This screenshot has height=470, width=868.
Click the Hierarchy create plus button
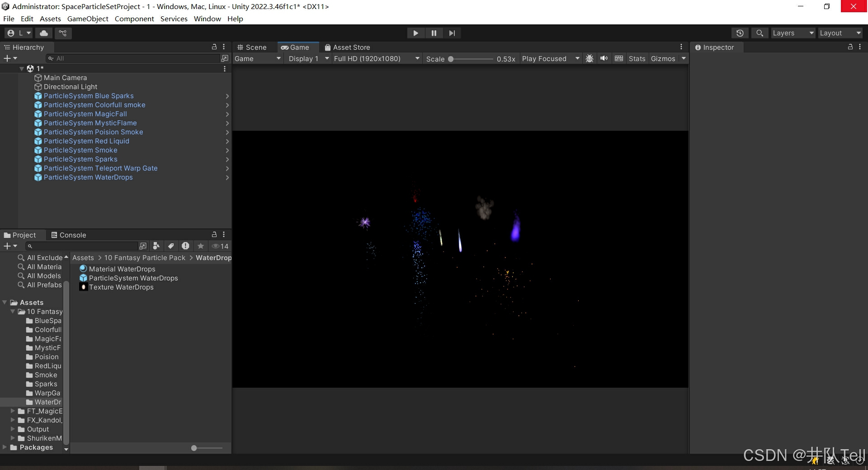tap(10, 58)
